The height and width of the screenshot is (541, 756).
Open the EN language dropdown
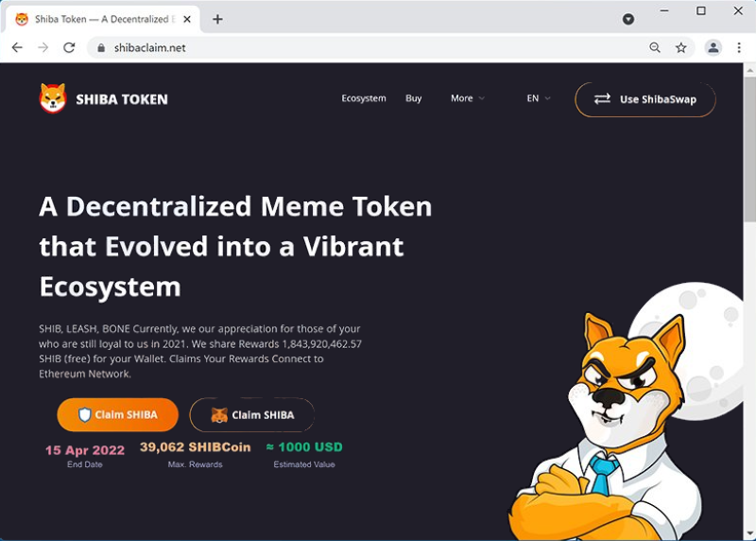(538, 98)
